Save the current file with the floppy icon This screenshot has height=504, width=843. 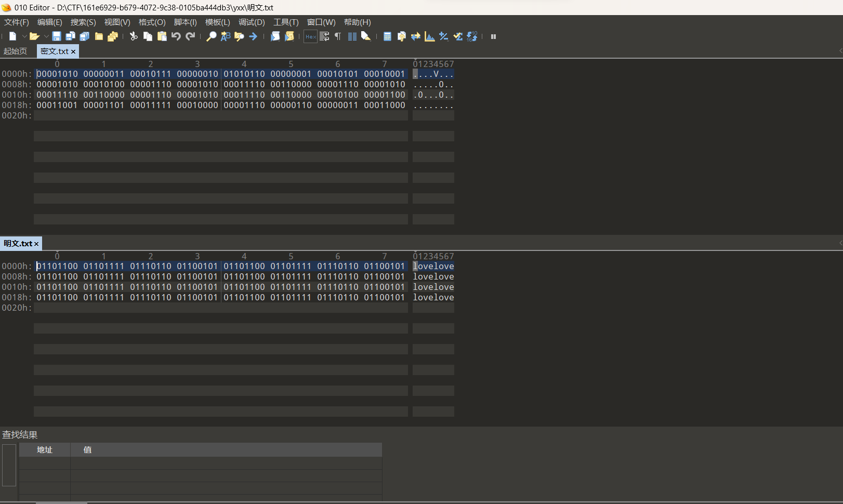tap(57, 36)
